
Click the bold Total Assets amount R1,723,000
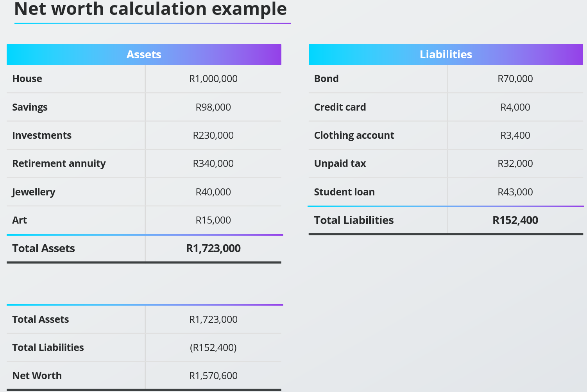point(213,248)
